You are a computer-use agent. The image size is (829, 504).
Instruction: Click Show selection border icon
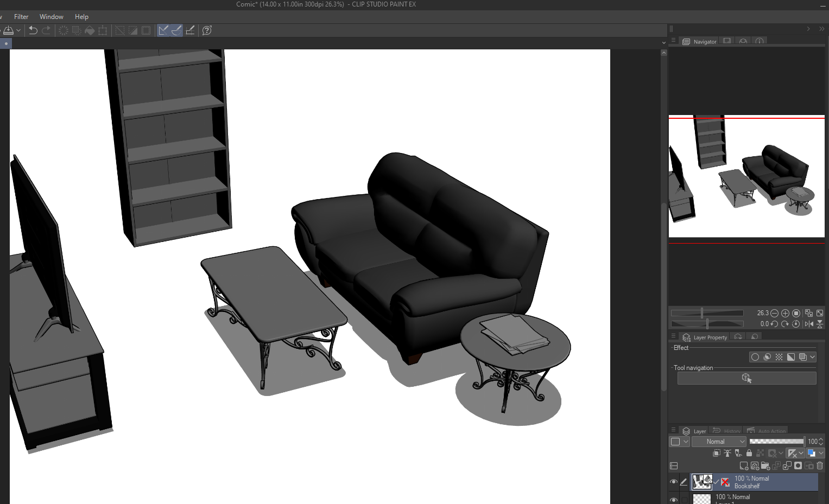click(146, 30)
